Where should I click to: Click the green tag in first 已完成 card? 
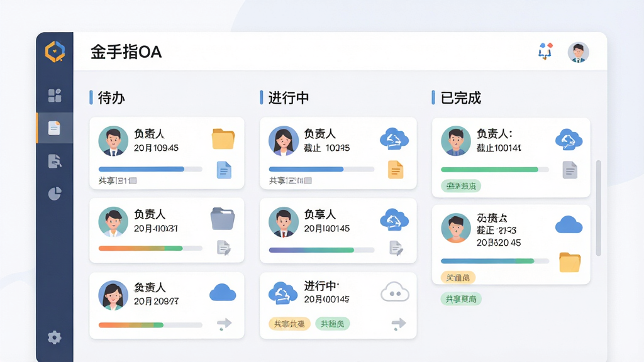461,186
